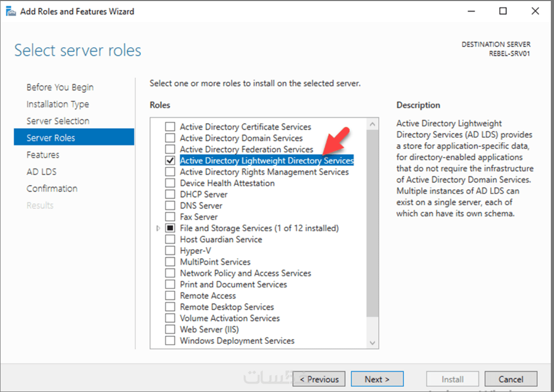
Task: Click the Previous button
Action: click(319, 379)
